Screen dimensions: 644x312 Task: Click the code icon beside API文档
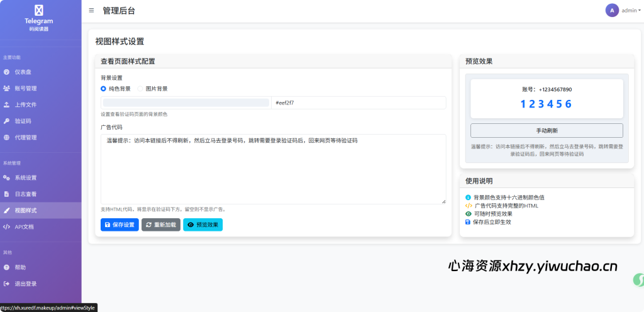pos(6,226)
